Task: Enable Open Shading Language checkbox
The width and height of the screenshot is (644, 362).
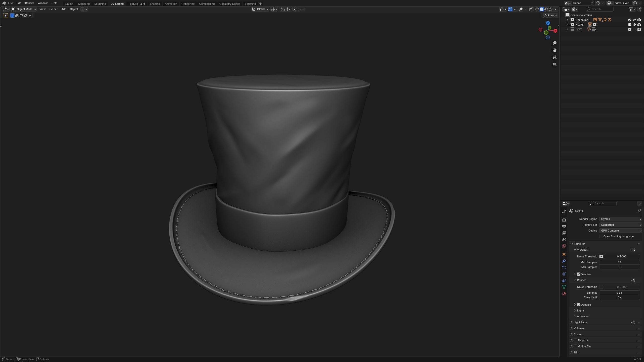Action: click(x=601, y=236)
